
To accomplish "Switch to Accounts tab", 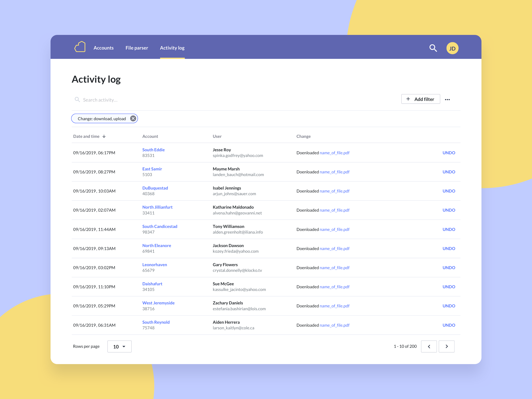I will pos(103,48).
